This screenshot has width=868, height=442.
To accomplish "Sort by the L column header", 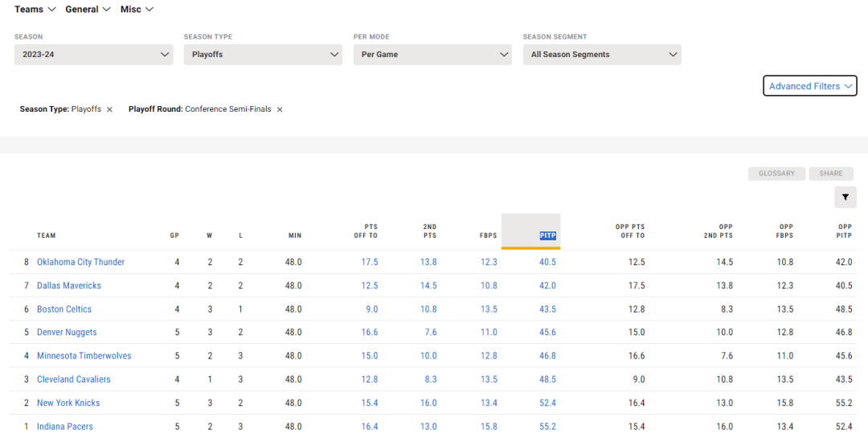I will 240,235.
